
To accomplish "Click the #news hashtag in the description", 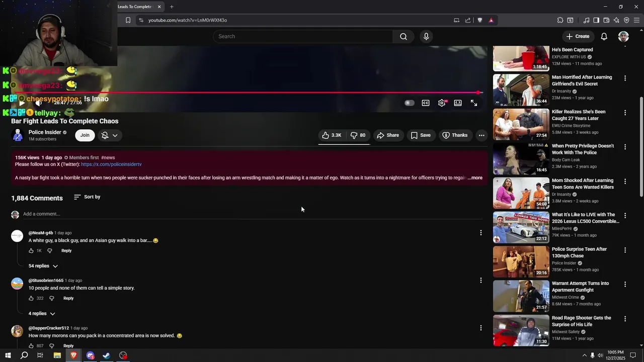I will click(108, 158).
